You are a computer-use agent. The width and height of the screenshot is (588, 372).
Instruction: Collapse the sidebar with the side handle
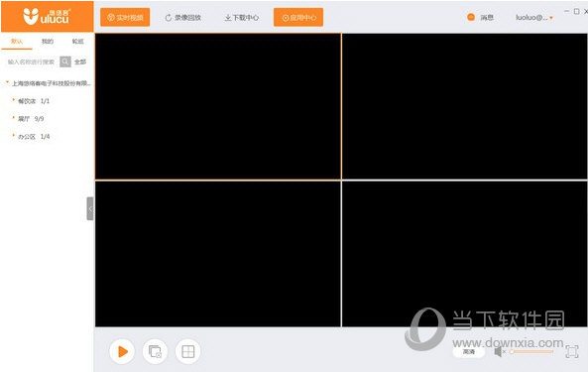pos(90,208)
